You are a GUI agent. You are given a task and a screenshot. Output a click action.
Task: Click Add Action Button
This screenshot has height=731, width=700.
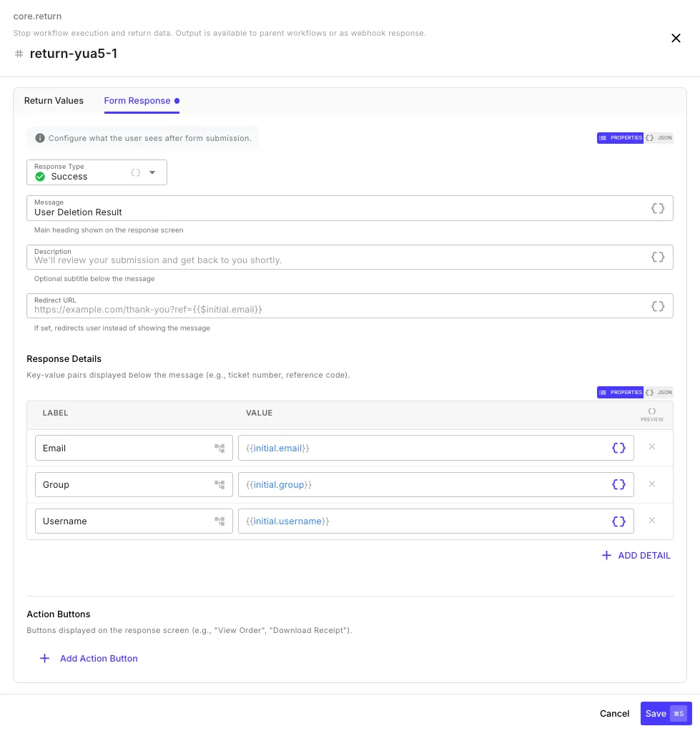point(89,658)
